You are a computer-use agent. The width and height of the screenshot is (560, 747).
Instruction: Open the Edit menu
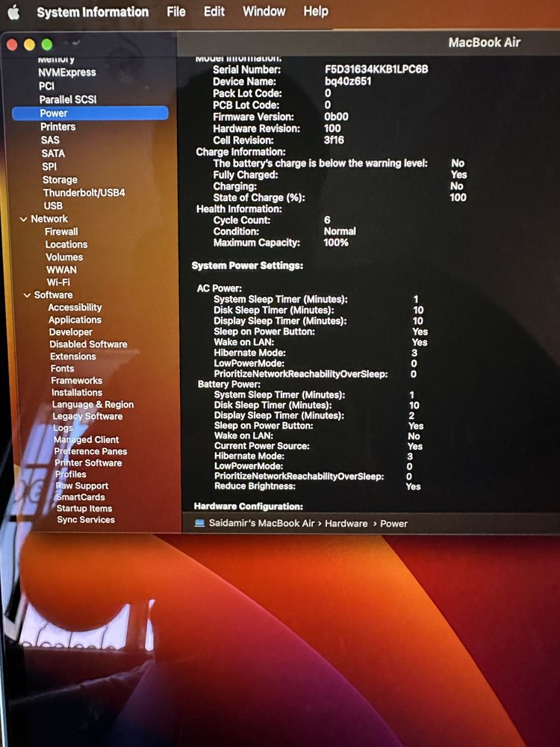(214, 11)
